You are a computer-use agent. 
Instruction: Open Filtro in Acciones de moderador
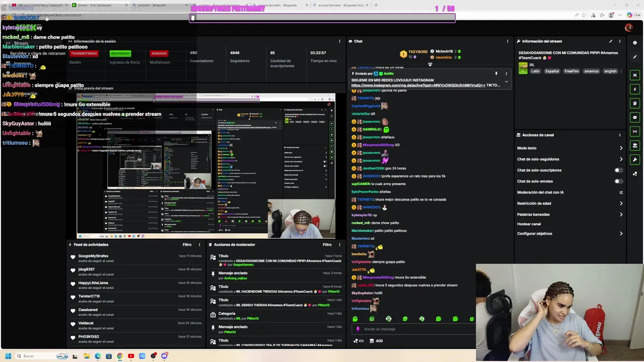coord(327,244)
